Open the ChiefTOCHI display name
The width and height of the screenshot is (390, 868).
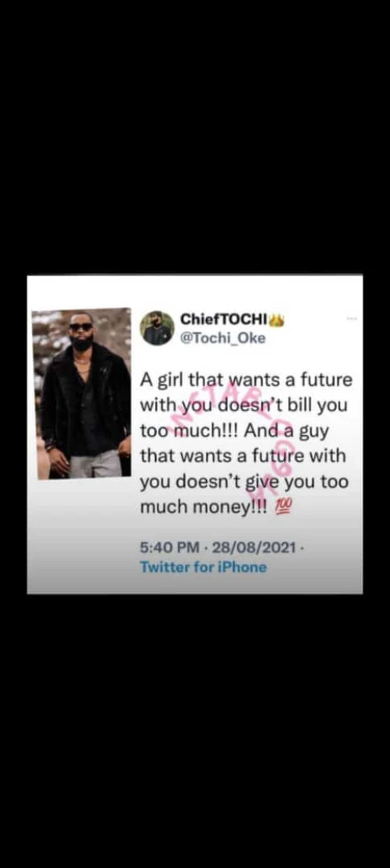(224, 319)
